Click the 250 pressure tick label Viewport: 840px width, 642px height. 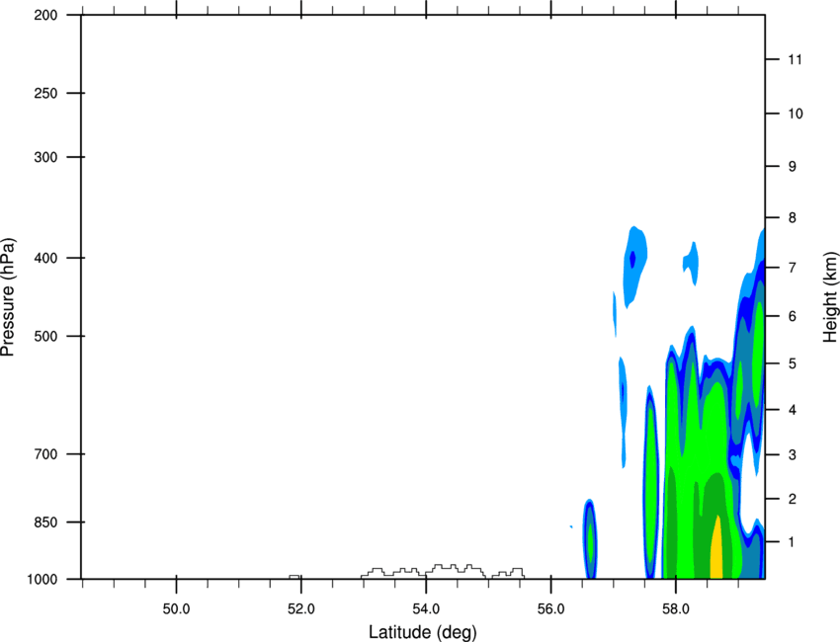pyautogui.click(x=45, y=93)
